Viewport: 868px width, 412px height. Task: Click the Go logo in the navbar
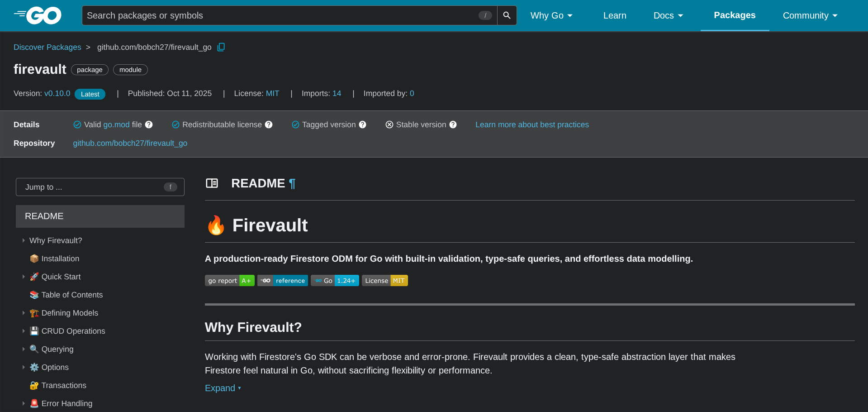coord(38,15)
